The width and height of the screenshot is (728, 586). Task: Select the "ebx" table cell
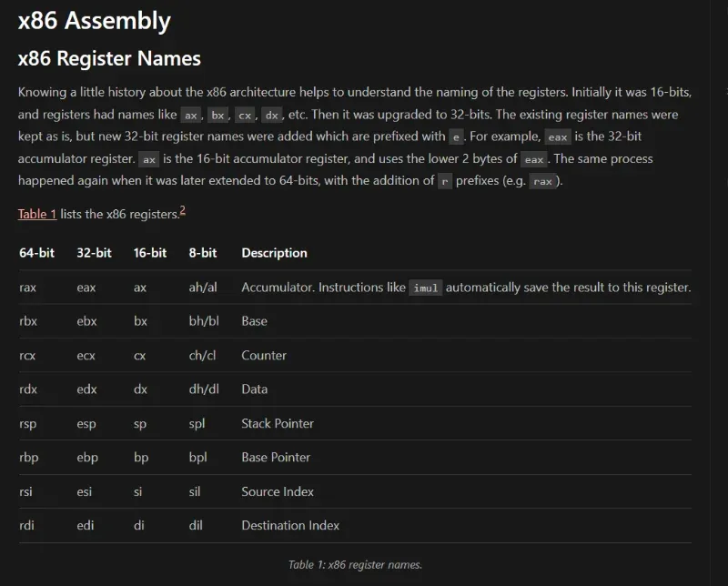(86, 321)
